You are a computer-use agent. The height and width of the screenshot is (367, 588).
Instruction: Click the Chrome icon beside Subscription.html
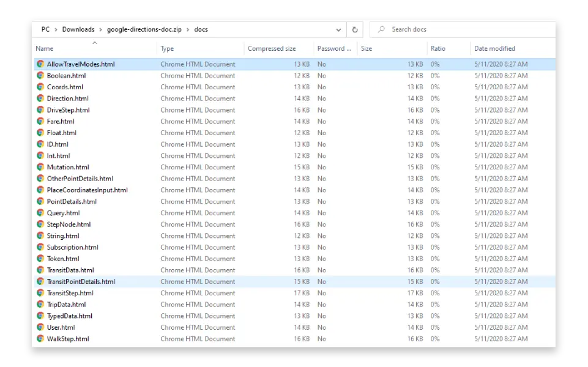(x=40, y=247)
